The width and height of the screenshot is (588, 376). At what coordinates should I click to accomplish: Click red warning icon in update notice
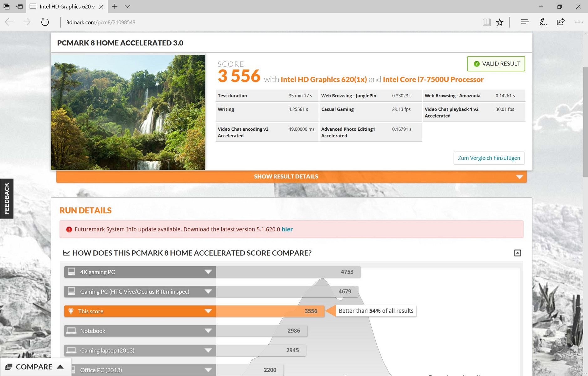point(69,229)
